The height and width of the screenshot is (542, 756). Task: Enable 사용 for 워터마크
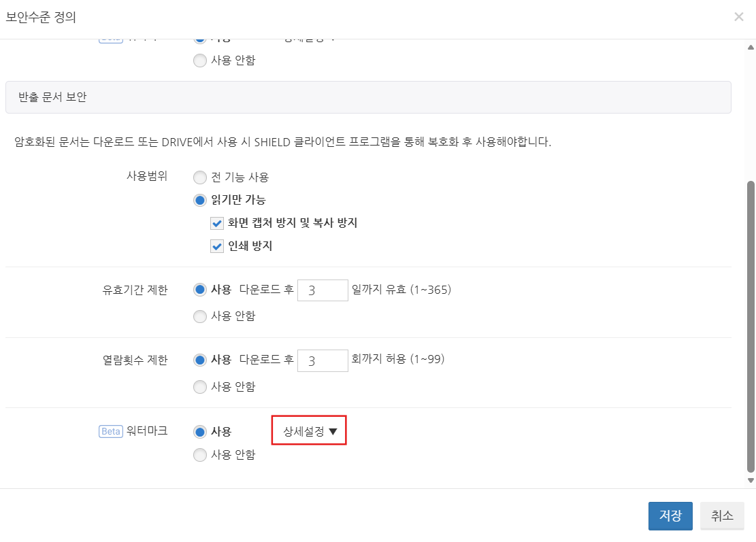pyautogui.click(x=200, y=432)
